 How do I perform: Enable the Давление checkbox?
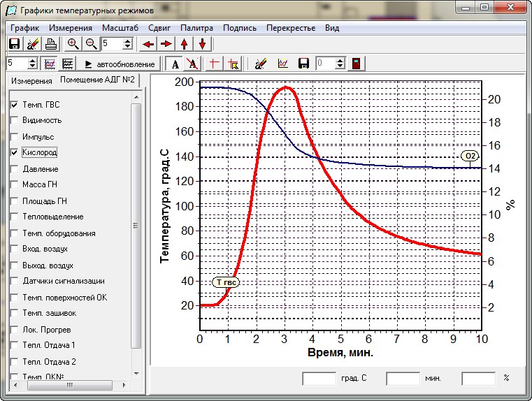[14, 169]
